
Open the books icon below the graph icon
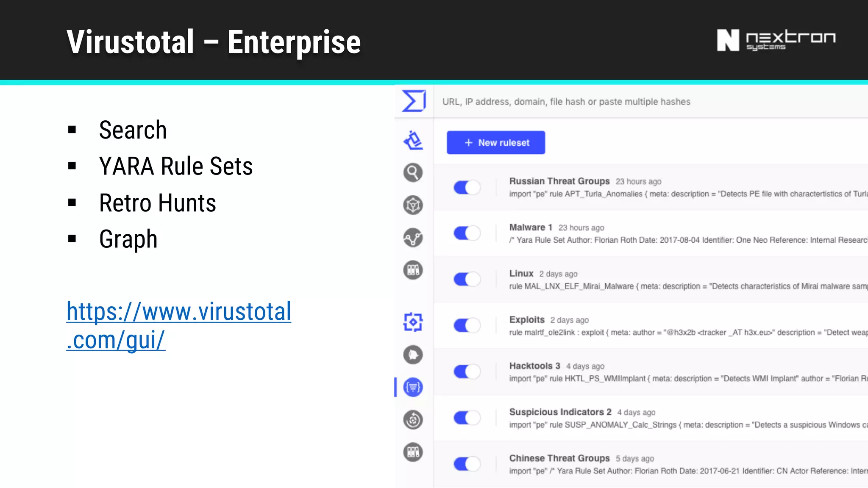pos(413,270)
